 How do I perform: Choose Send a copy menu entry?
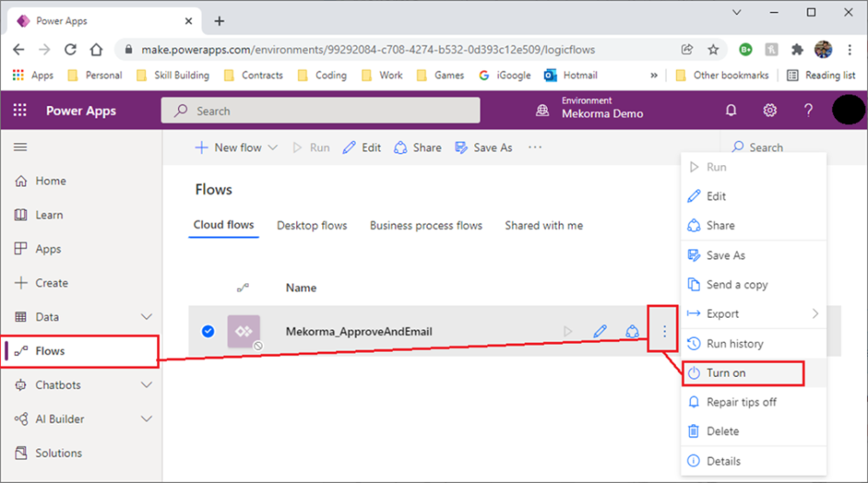(x=753, y=284)
